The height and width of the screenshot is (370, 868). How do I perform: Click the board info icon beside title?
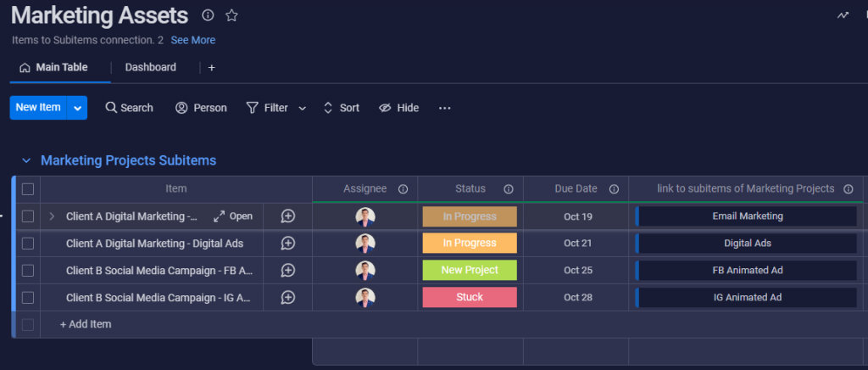208,15
